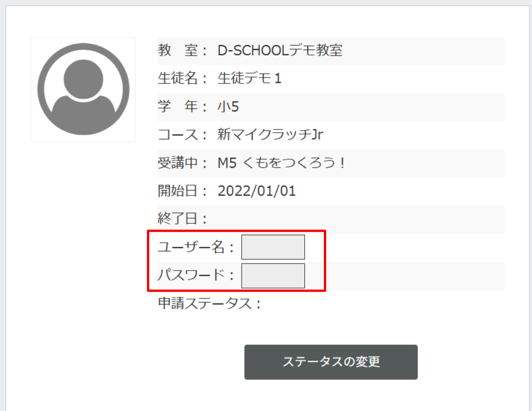
Task: Click the grade value 小5
Action: tap(228, 107)
